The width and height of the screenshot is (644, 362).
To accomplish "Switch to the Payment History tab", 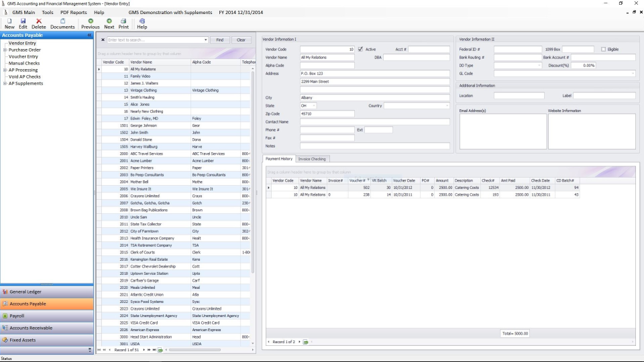I will point(279,159).
